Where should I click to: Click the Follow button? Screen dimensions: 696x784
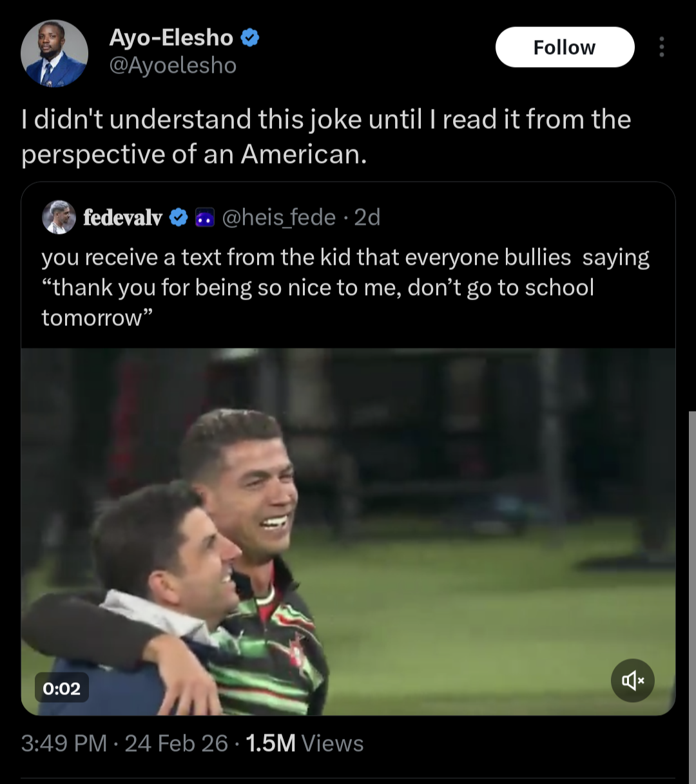pyautogui.click(x=565, y=47)
